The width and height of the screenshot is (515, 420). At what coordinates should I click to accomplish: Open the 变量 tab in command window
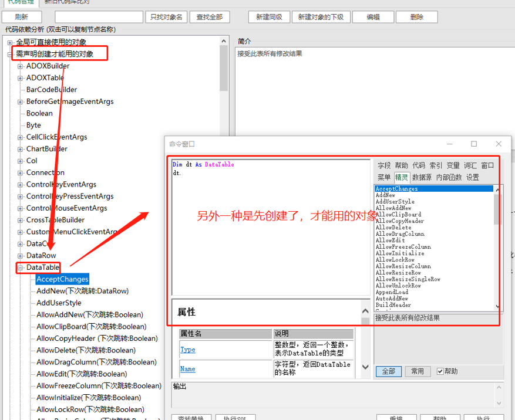(453, 165)
